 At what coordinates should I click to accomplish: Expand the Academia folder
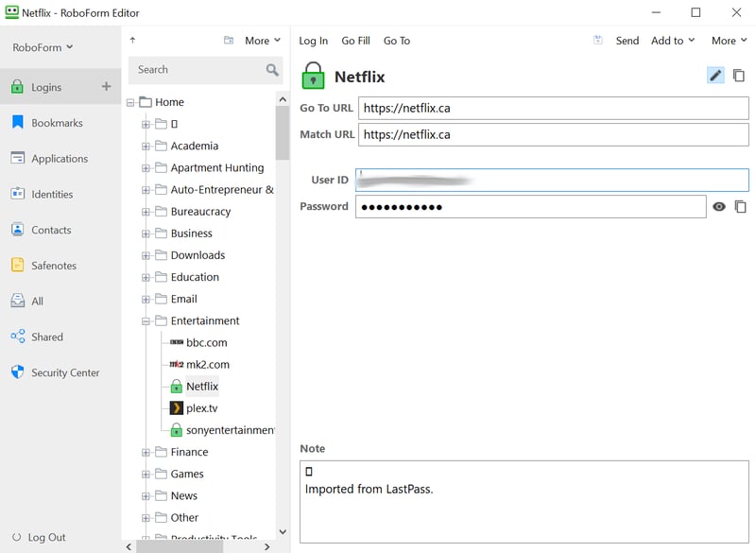coord(146,147)
